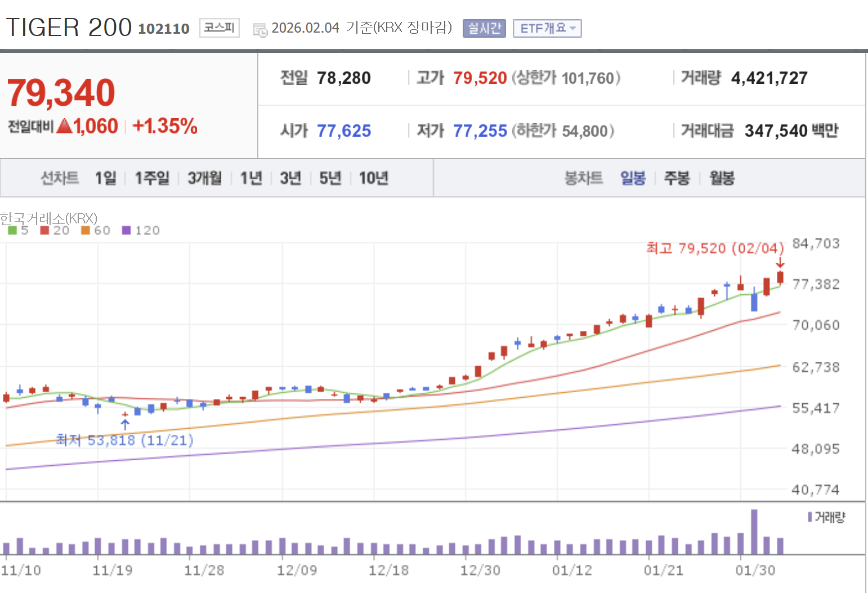Select the 3개월 line chart tab
This screenshot has height=593, width=868.
(204, 178)
